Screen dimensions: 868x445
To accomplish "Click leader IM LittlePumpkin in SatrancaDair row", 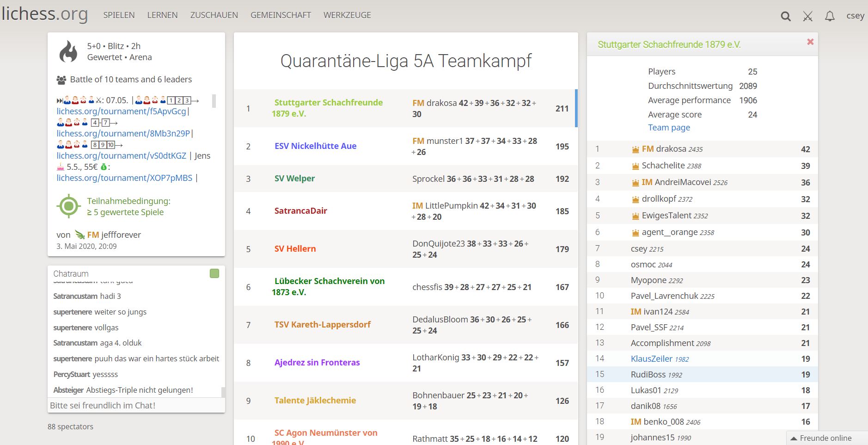I will coord(445,205).
